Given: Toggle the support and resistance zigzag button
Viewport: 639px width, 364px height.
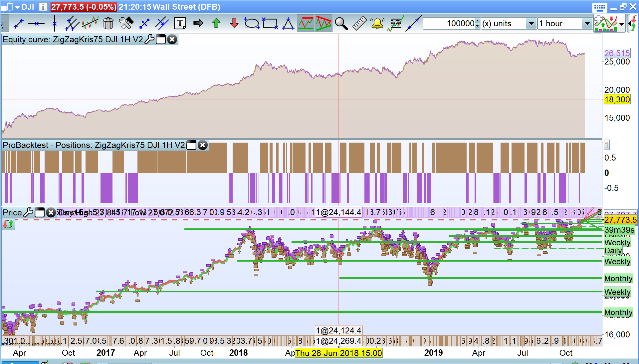Looking at the screenshot, I should [306, 24].
